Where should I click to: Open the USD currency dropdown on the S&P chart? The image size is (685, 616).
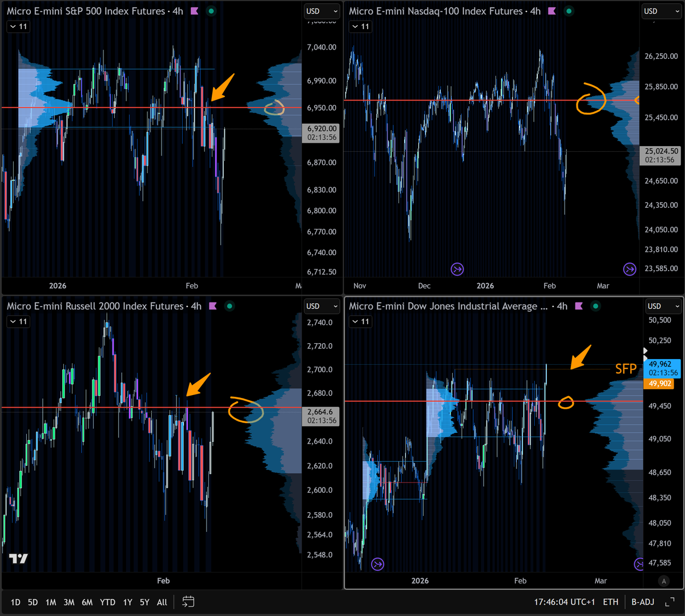[x=321, y=11]
